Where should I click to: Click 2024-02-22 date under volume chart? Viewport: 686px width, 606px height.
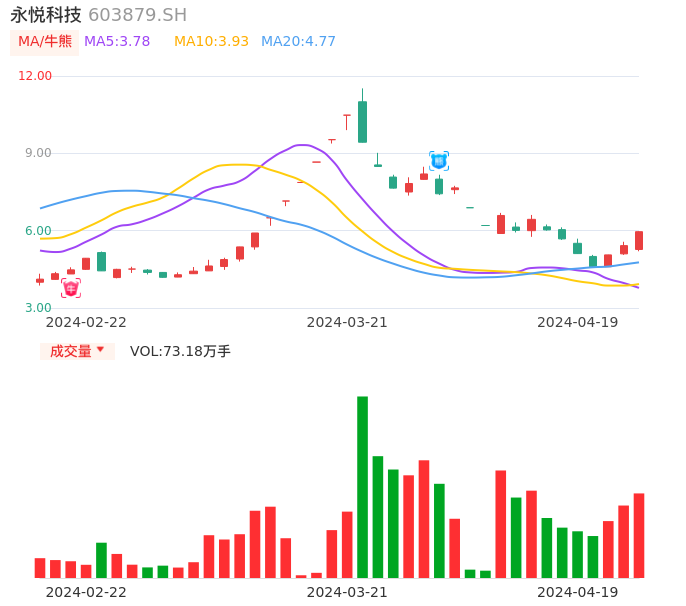click(x=86, y=592)
